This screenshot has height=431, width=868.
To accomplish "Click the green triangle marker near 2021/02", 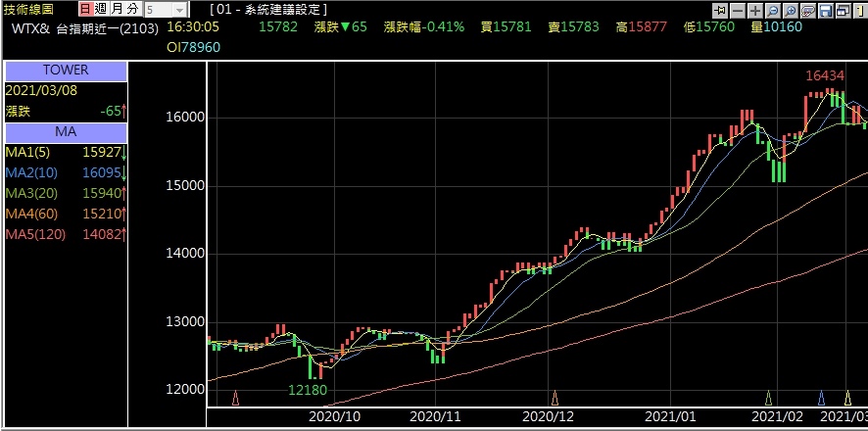I will [768, 398].
